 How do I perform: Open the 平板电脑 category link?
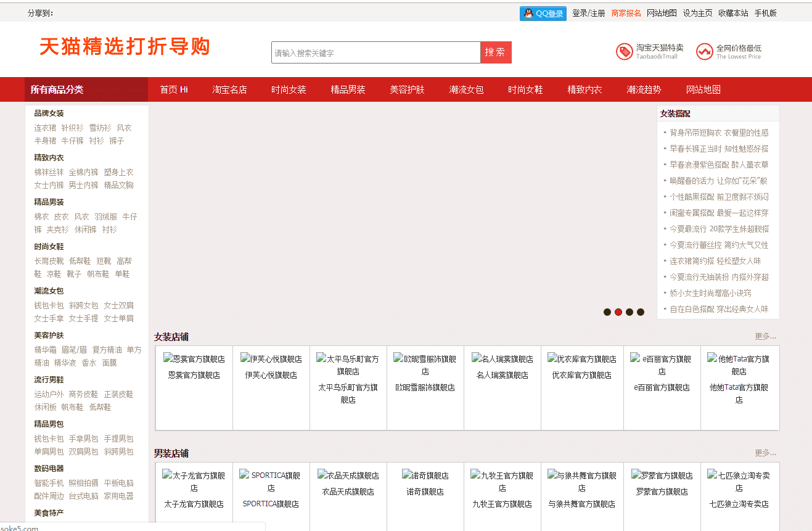pos(118,483)
